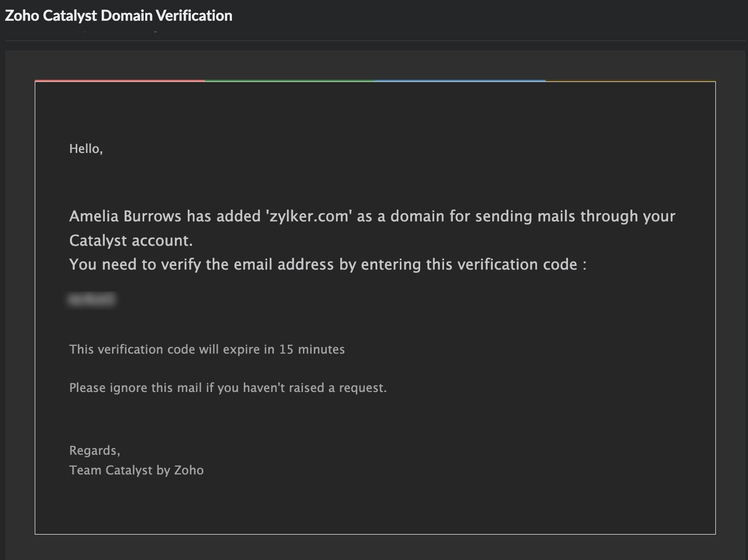The image size is (748, 560).
Task: Click the word 'Zoho' in signature
Action: coord(189,470)
